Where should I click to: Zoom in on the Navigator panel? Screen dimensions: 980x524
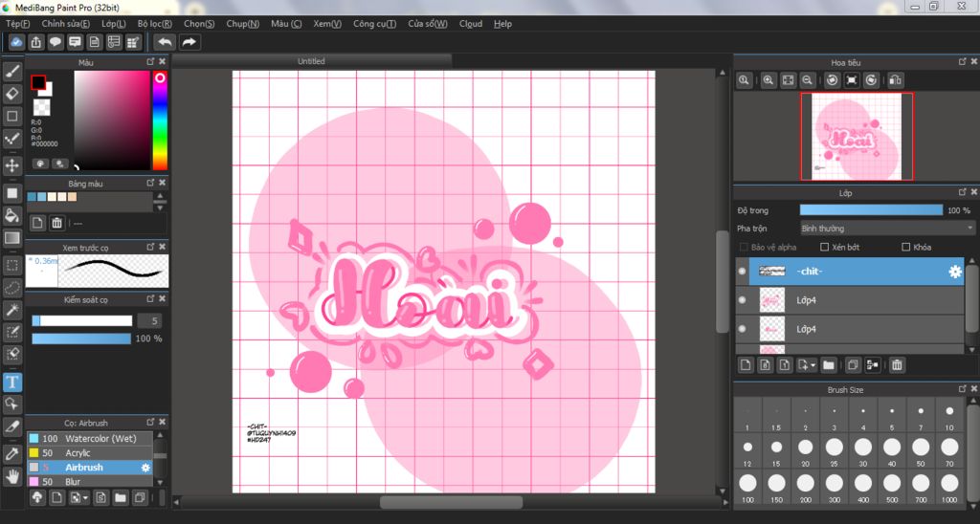tap(768, 80)
